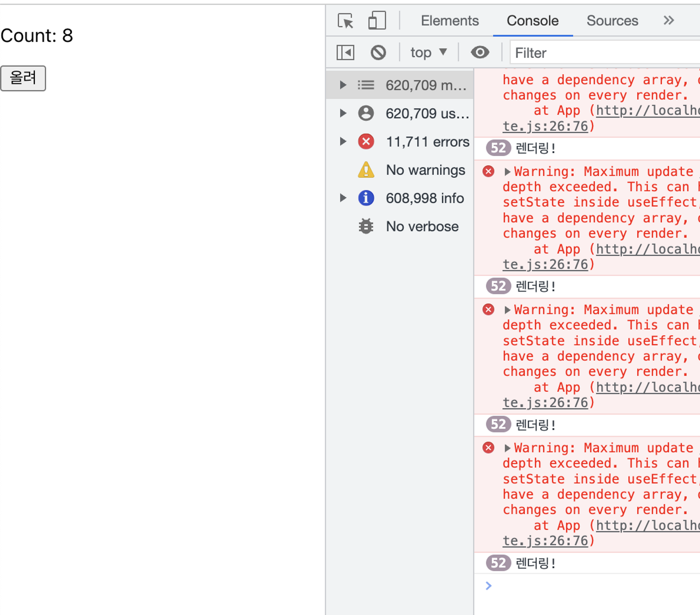The image size is (700, 615).
Task: Select the inspect element cursor tool
Action: point(345,21)
